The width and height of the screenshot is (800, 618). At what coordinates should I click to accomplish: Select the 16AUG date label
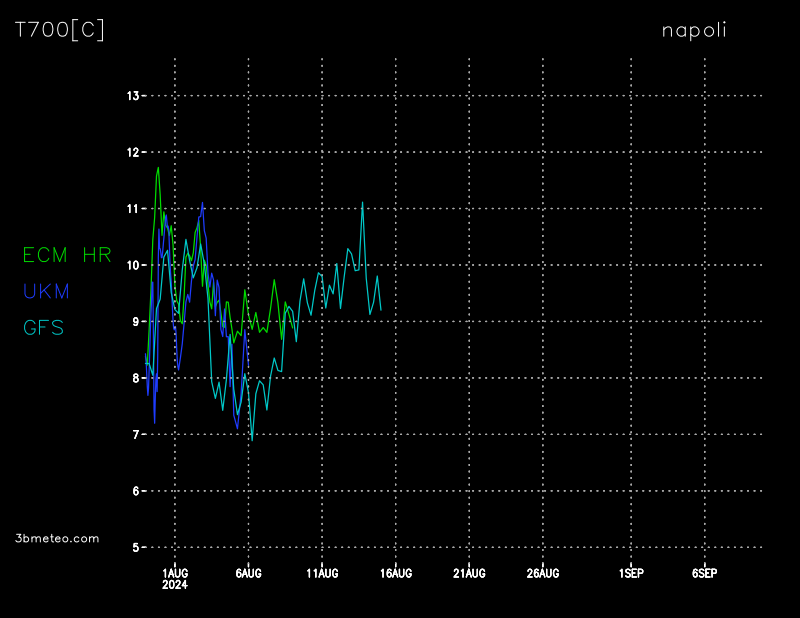[396, 573]
